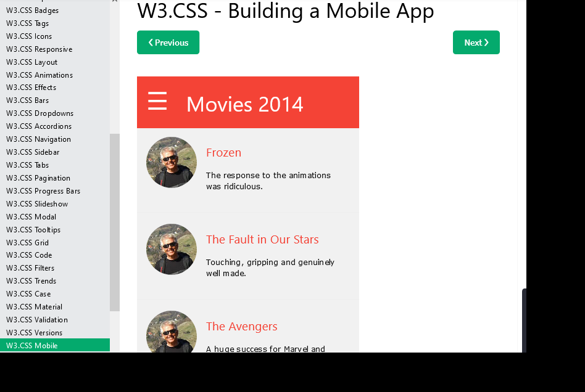Select the highlighted W3.CSS Mobile item
The height and width of the screenshot is (392, 585).
(x=55, y=345)
